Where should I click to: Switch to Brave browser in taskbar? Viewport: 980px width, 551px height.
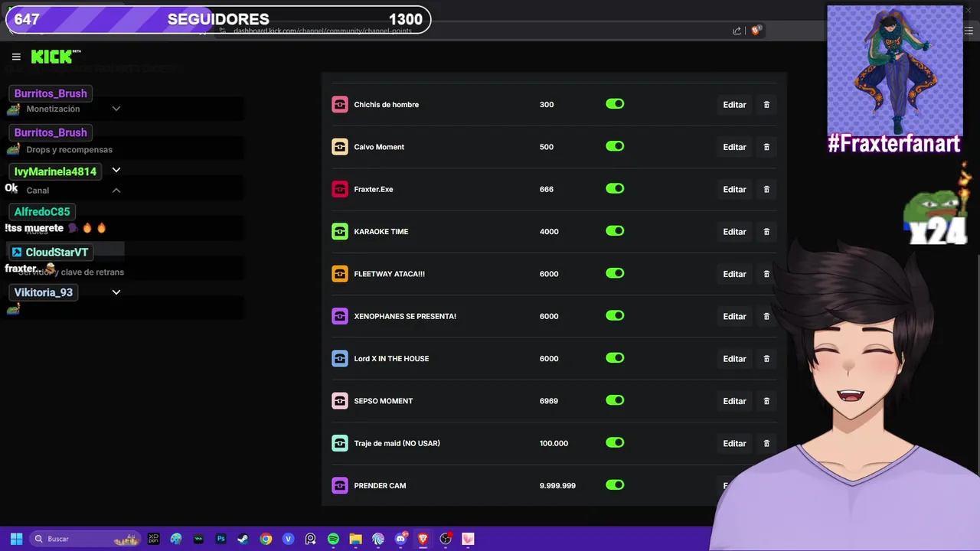(423, 539)
